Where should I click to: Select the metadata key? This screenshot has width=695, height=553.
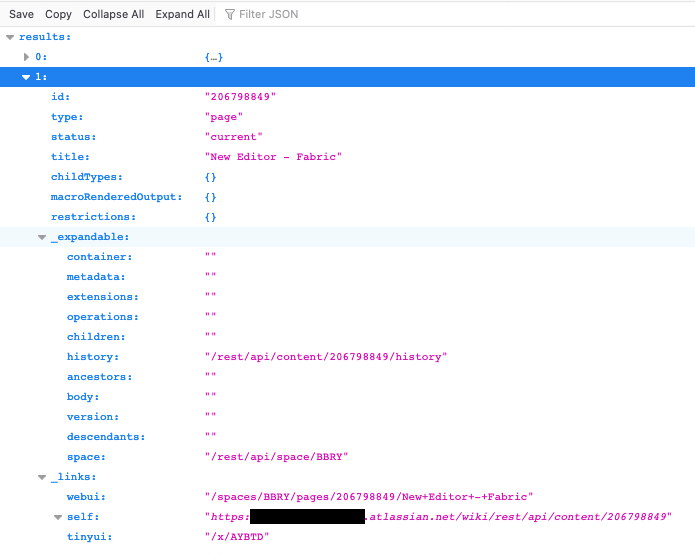pos(96,277)
